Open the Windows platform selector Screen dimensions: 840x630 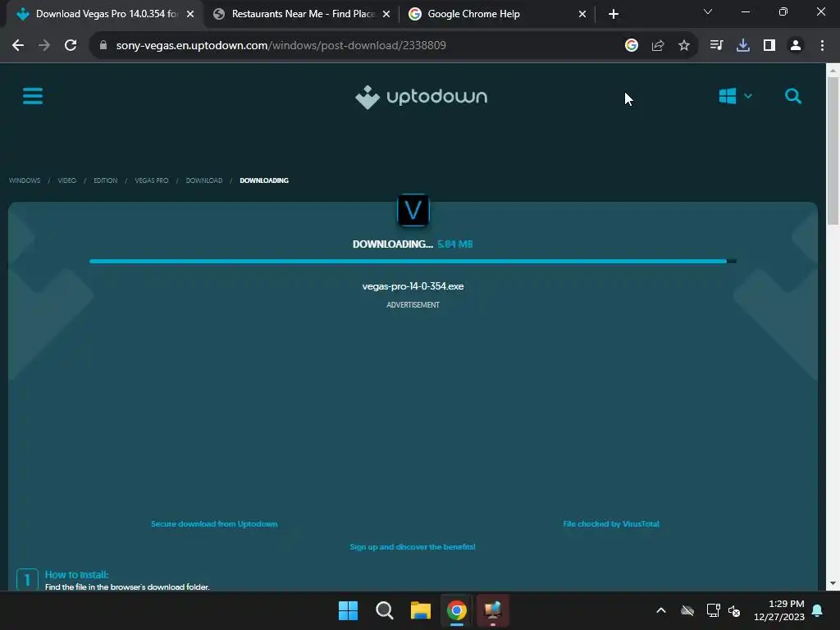click(735, 96)
